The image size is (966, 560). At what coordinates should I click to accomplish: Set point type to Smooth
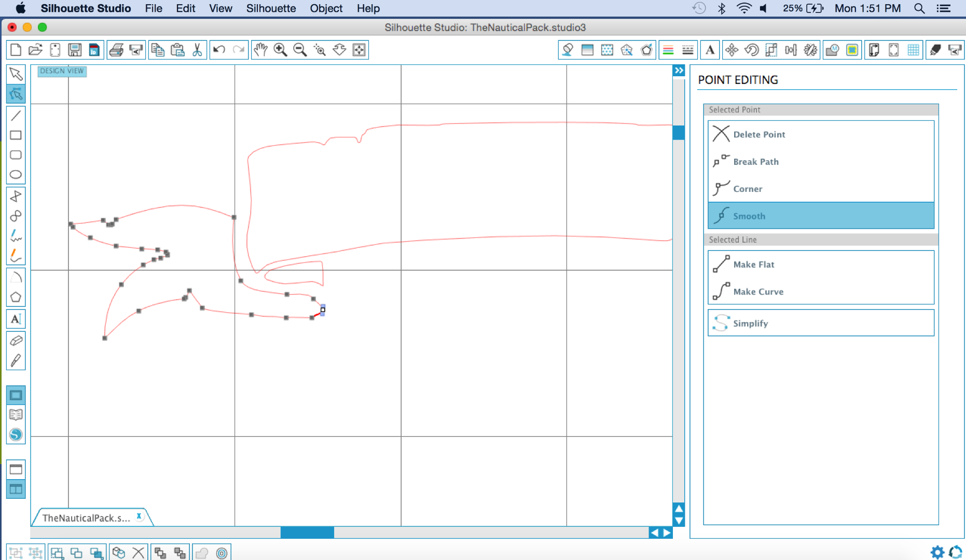[821, 216]
